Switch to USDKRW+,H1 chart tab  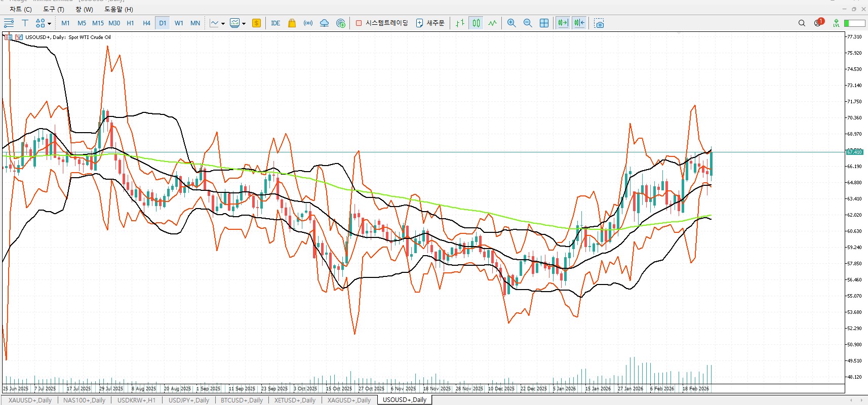pos(137,400)
